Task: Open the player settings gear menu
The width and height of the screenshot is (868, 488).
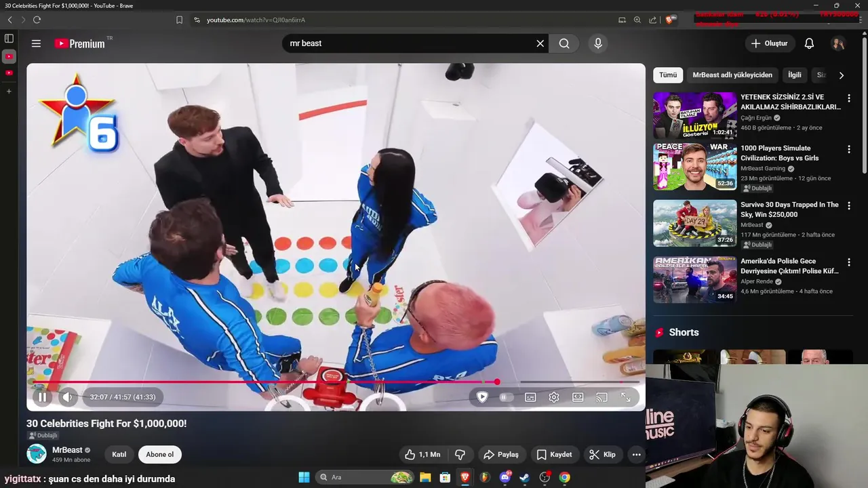Action: point(554,397)
